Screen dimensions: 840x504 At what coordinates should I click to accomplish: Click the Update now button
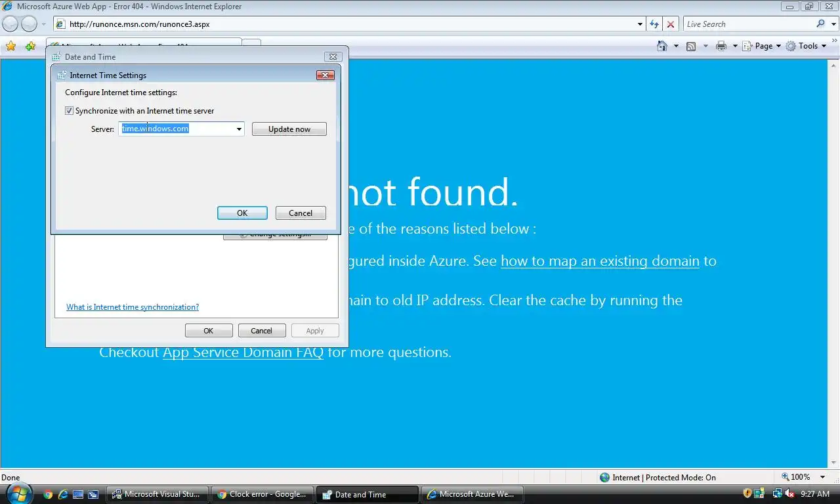(289, 129)
